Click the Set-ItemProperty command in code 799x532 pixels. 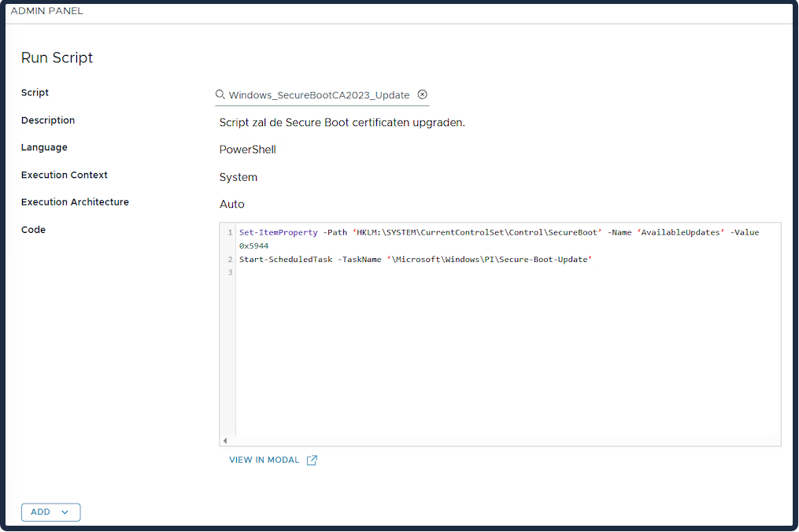(278, 233)
